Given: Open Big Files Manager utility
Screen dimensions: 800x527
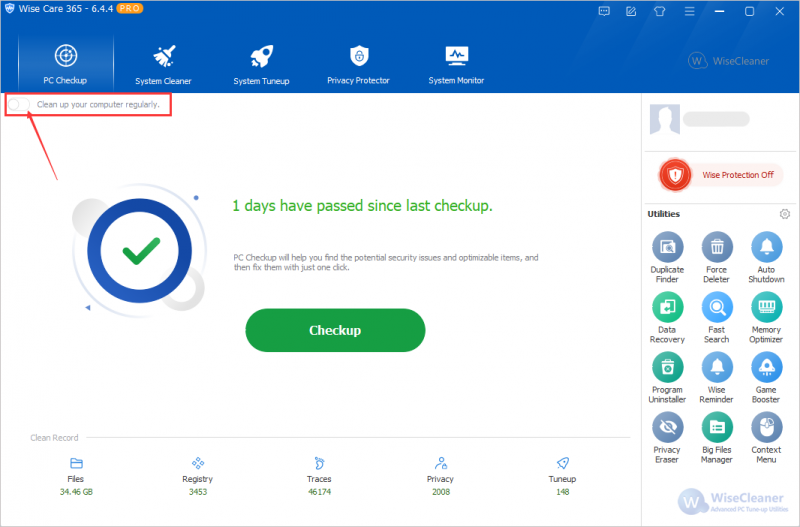Looking at the screenshot, I should (x=716, y=438).
